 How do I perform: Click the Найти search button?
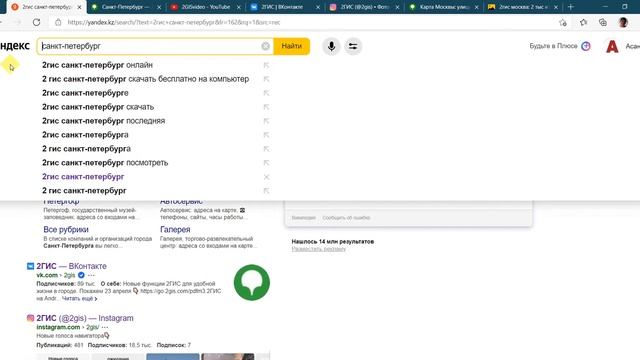(291, 46)
